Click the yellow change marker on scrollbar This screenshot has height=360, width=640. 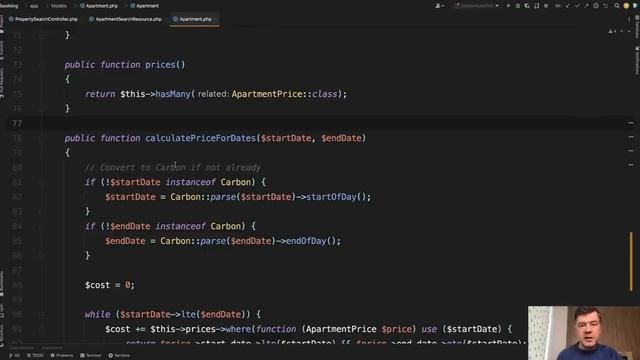pos(631,262)
